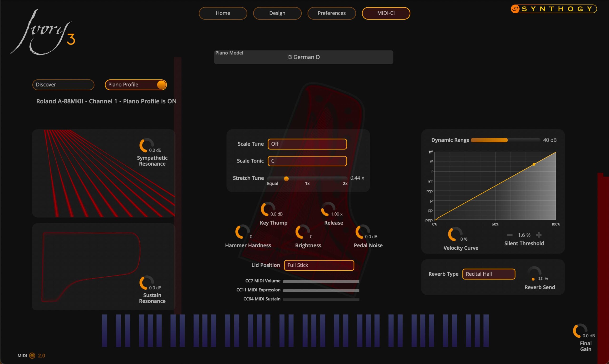Click the Sympathetic Resonance knob
The image size is (609, 364).
[147, 145]
